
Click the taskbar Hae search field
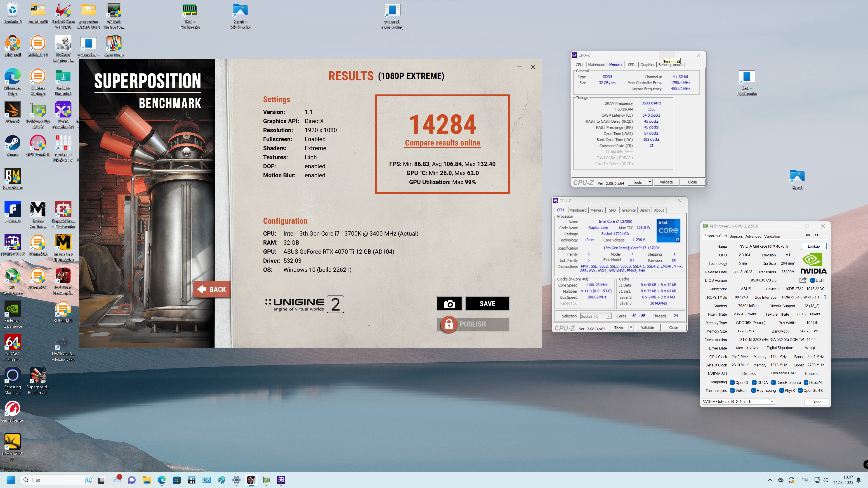pos(57,480)
